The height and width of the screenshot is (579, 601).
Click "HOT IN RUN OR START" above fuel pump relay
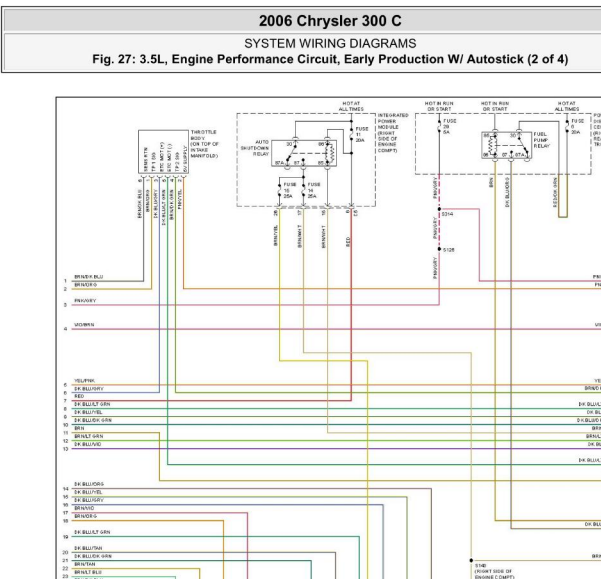pyautogui.click(x=495, y=106)
